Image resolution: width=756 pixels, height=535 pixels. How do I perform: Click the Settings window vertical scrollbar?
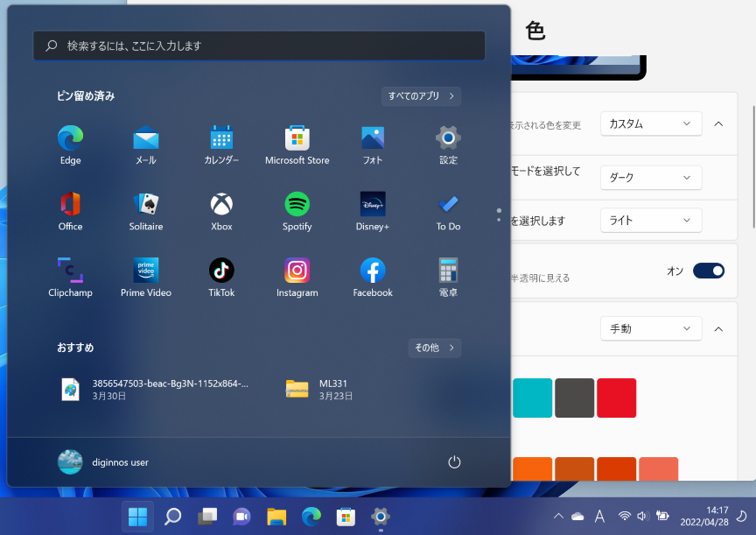pyautogui.click(x=753, y=166)
